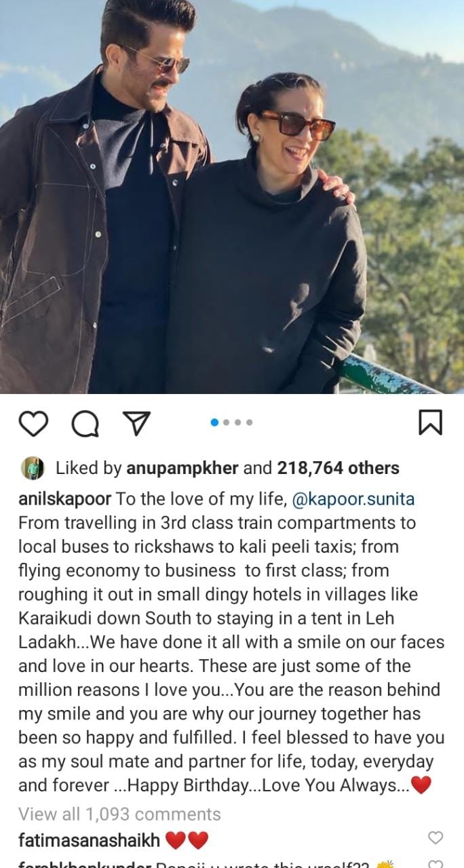Jump to second carousel dot

pos(227,422)
